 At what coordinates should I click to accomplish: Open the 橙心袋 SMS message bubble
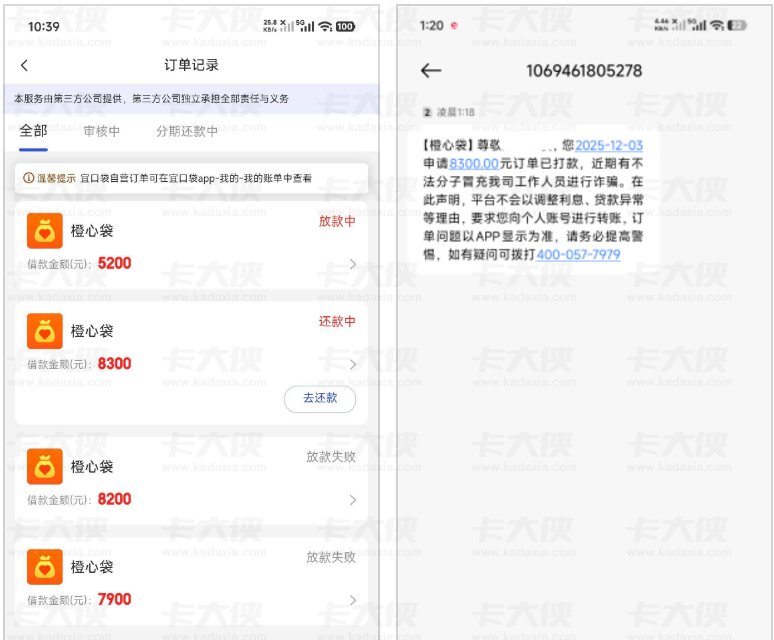533,199
